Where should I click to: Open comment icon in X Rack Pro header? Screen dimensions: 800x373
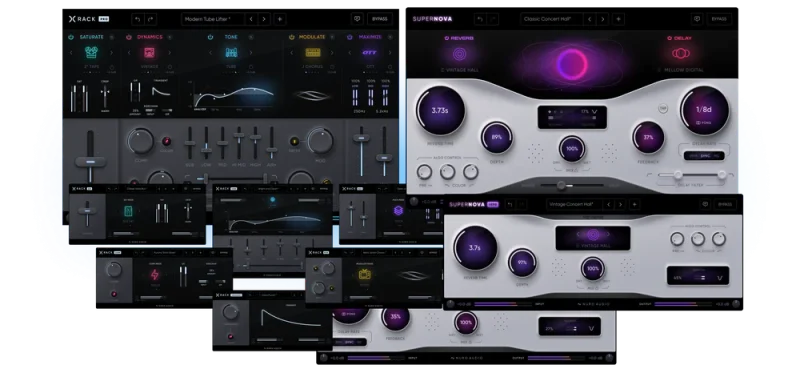357,19
